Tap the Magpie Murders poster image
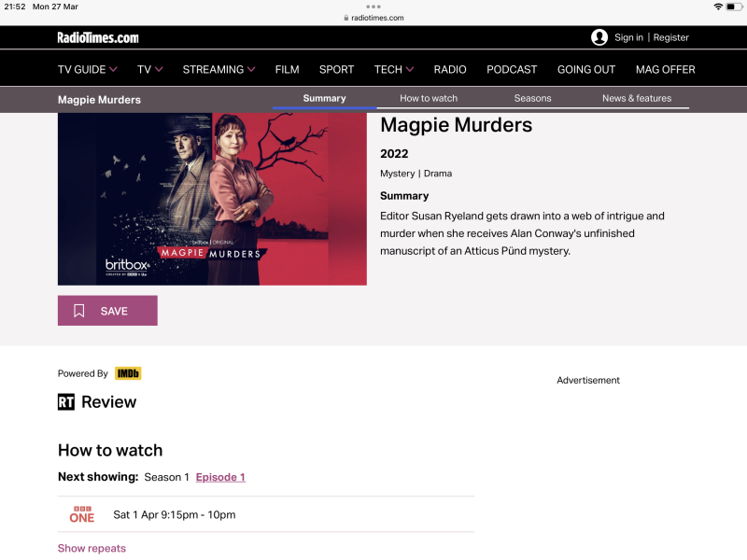 [212, 199]
